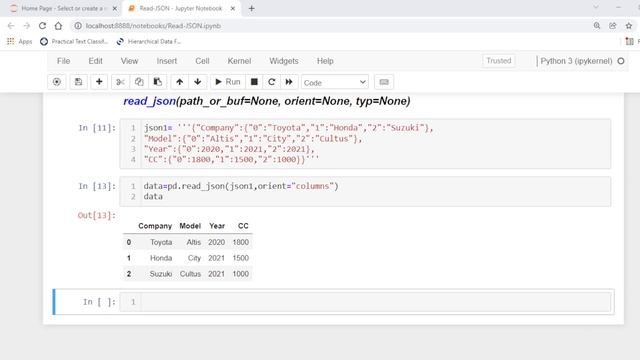
Task: Close the Home Page browser tab
Action: (x=115, y=8)
